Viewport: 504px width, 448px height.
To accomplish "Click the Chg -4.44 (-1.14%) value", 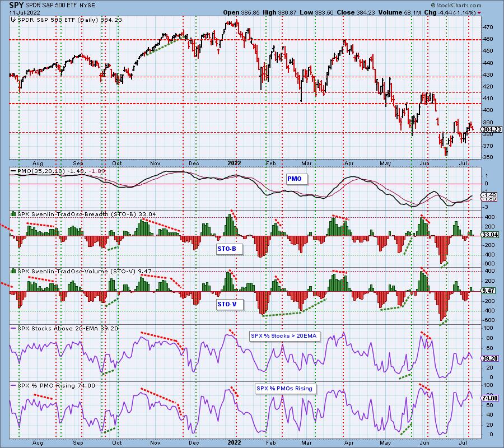I will coord(450,12).
